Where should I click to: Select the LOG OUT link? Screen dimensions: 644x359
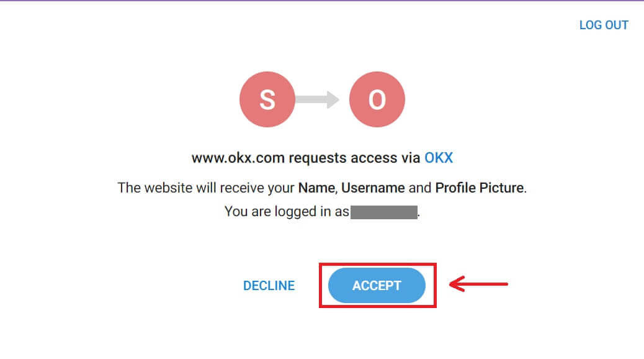pos(604,25)
